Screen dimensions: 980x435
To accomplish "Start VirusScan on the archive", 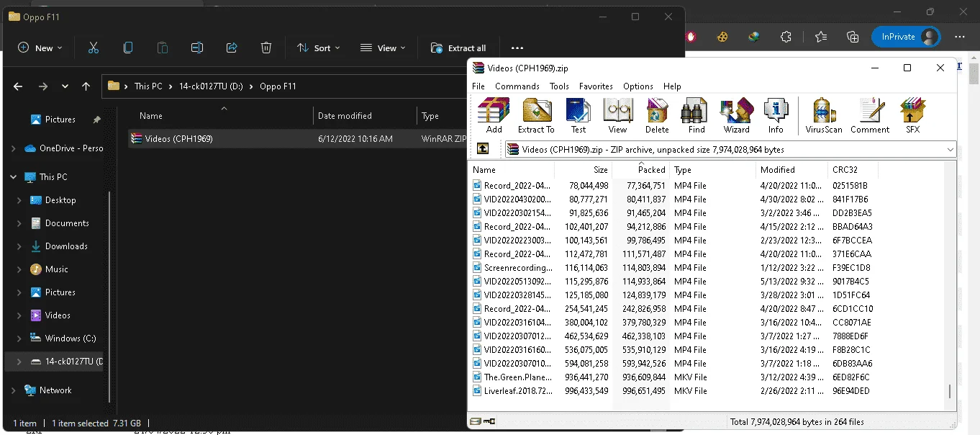I will pyautogui.click(x=824, y=115).
